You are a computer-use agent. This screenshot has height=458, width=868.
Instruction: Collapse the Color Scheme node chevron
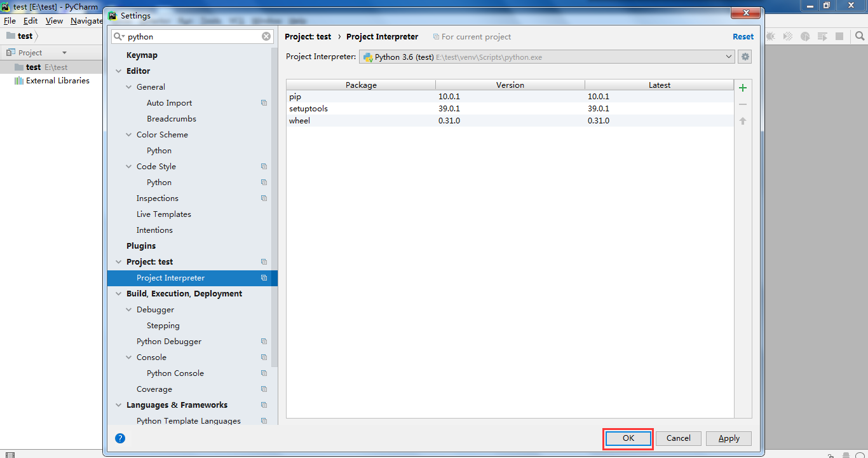(129, 135)
